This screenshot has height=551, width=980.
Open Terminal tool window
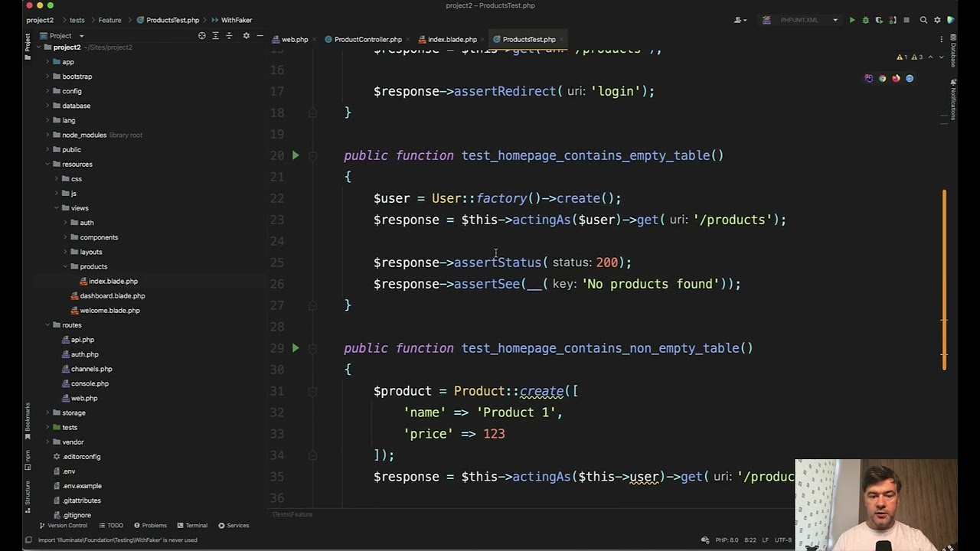point(192,526)
